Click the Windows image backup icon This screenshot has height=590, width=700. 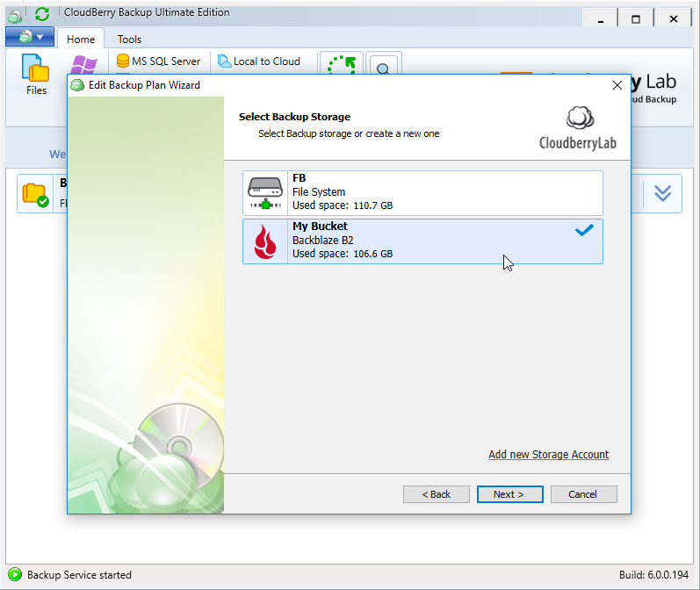(x=84, y=64)
